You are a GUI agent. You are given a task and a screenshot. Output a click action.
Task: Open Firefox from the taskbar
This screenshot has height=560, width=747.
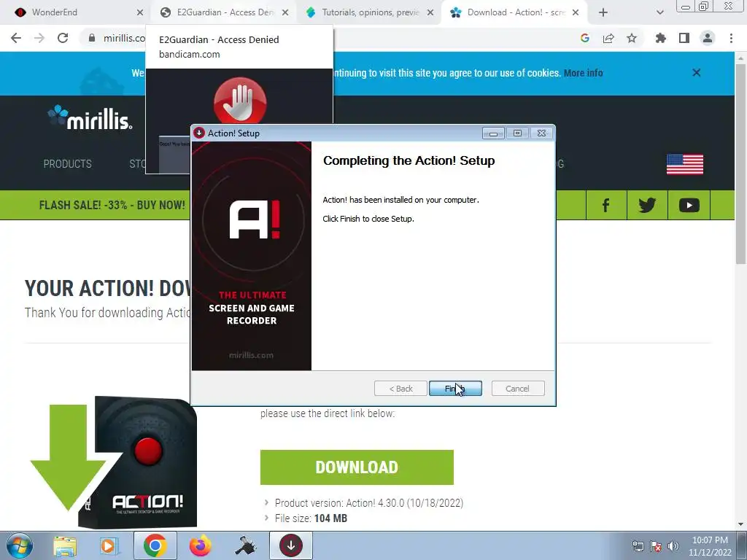tap(201, 545)
